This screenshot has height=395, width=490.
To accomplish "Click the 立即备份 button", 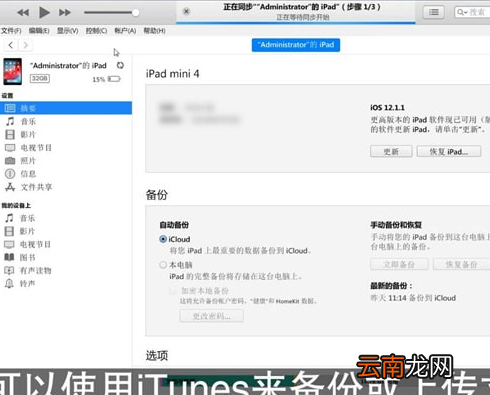I will pyautogui.click(x=399, y=265).
